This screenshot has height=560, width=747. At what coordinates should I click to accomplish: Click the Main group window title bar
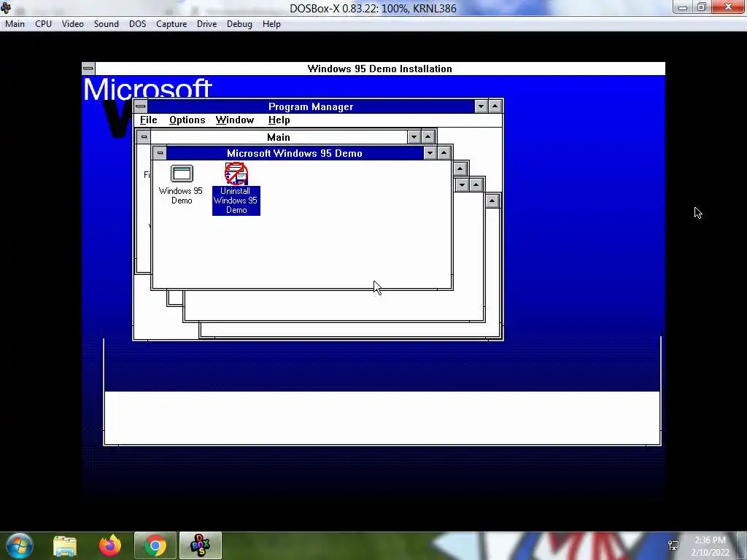pyautogui.click(x=279, y=137)
